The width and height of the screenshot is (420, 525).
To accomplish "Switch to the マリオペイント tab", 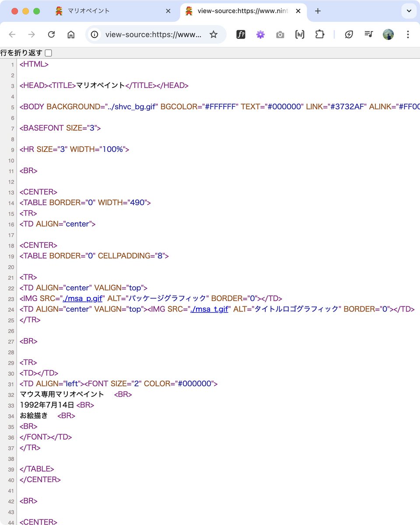I will [x=113, y=11].
